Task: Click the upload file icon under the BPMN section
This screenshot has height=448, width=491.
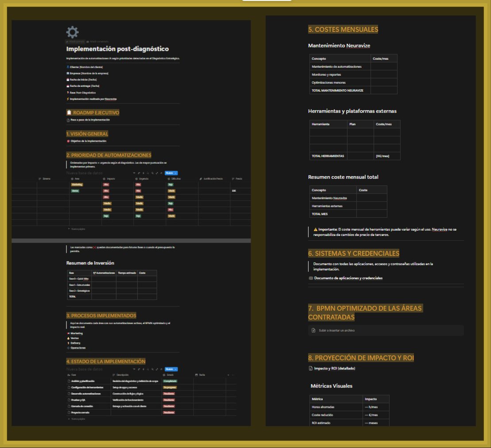Action: (313, 330)
